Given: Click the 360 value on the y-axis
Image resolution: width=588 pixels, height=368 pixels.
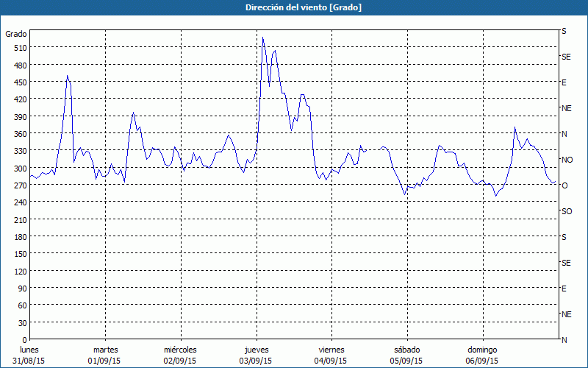Looking at the screenshot, I should click(19, 134).
